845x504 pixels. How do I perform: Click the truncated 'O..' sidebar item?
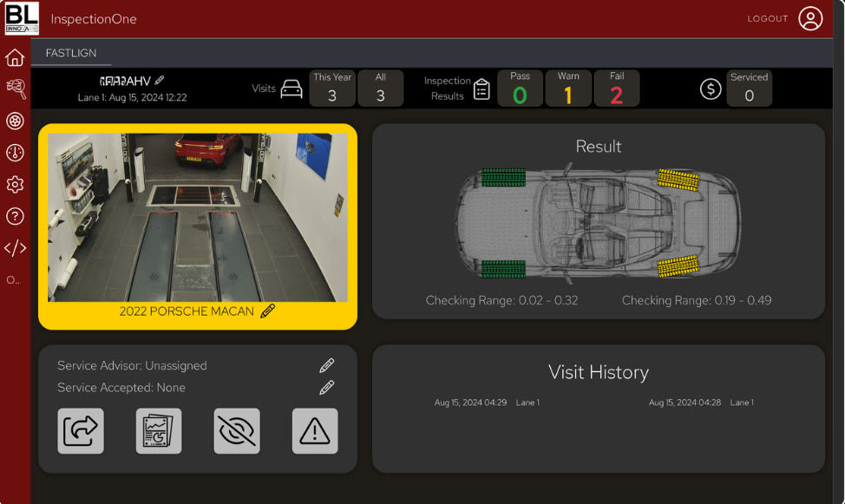(13, 280)
